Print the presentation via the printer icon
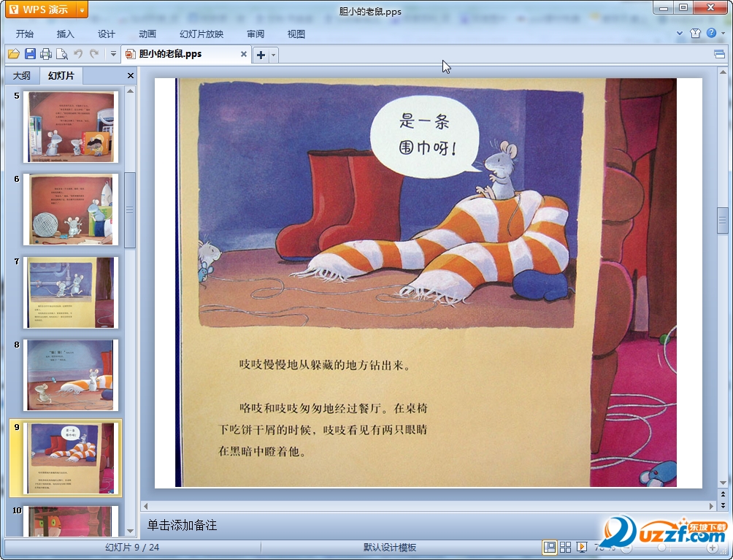The height and width of the screenshot is (560, 733). 46,54
